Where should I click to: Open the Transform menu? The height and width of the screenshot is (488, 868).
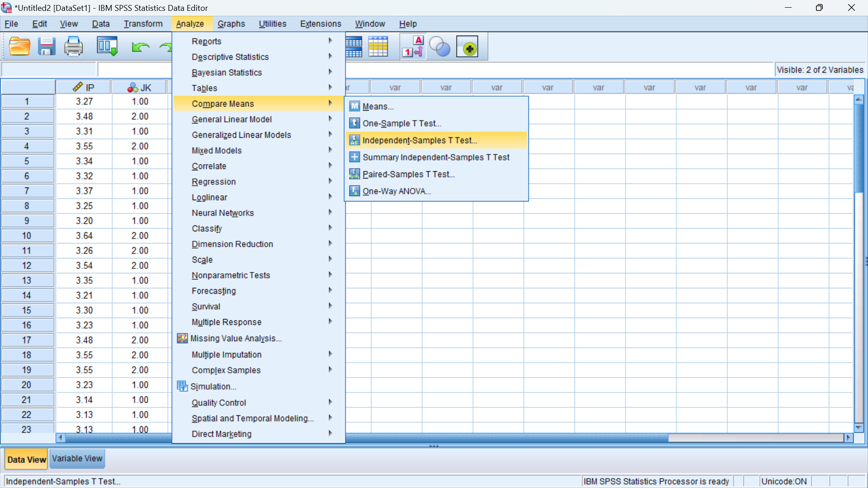(x=143, y=24)
